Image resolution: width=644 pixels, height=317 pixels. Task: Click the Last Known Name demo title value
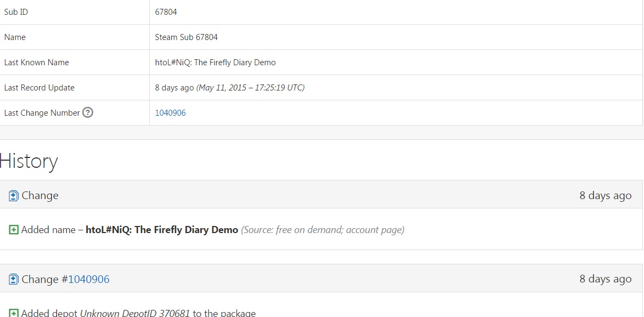pos(215,63)
